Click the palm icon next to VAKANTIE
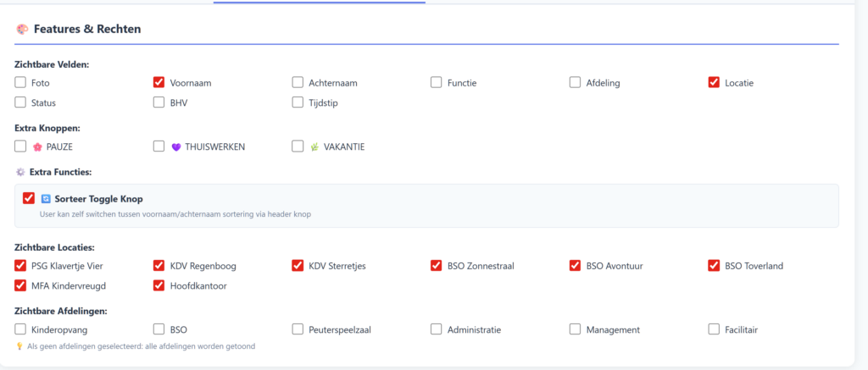The width and height of the screenshot is (868, 370). click(x=314, y=146)
